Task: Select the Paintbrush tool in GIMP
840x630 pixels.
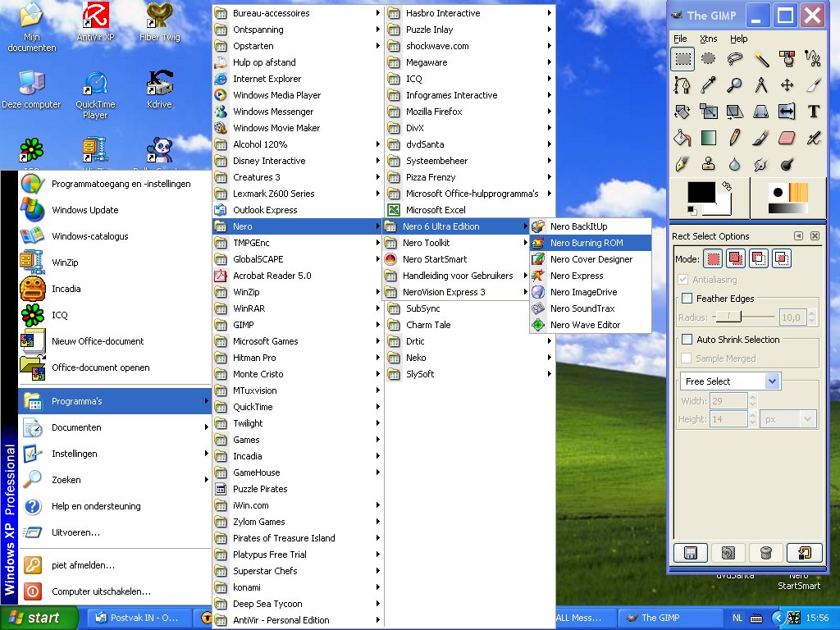Action: (761, 138)
